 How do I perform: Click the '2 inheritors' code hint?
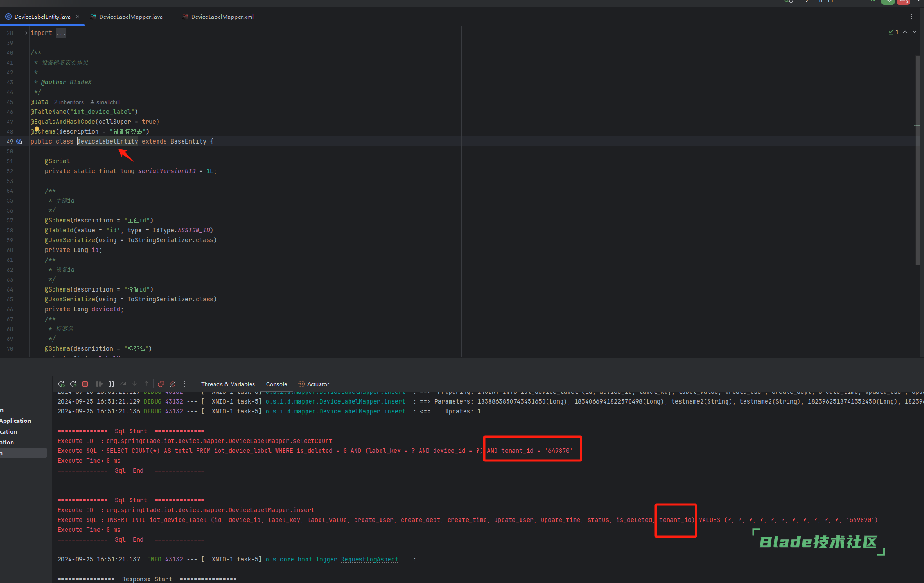click(x=69, y=102)
